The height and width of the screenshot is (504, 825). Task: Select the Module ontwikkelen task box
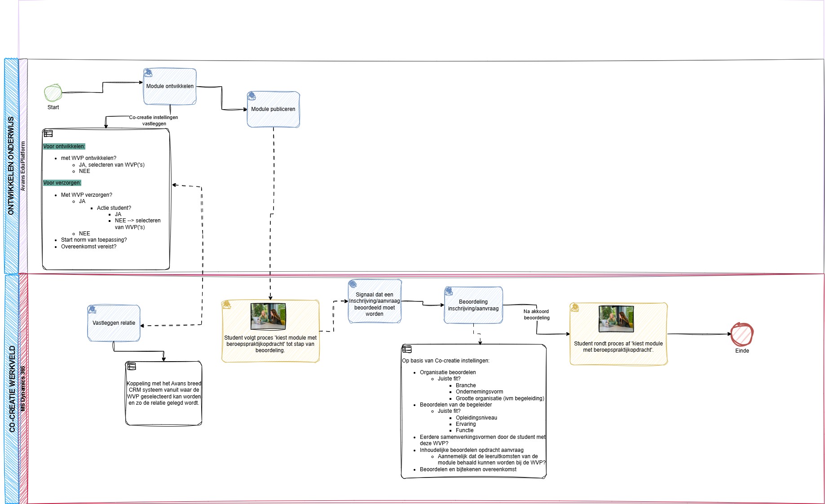tap(170, 86)
